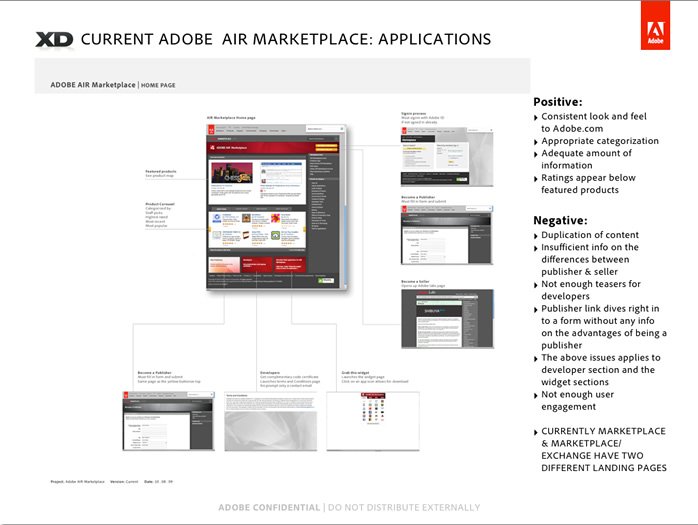Click the search field in the home page mockup
698x525 pixels.
(x=325, y=129)
